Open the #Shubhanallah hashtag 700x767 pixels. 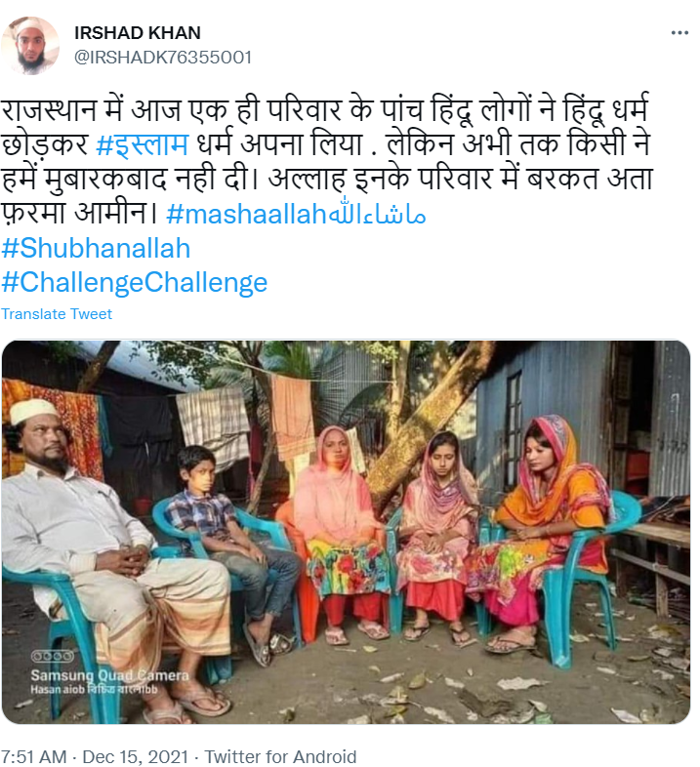[x=96, y=248]
